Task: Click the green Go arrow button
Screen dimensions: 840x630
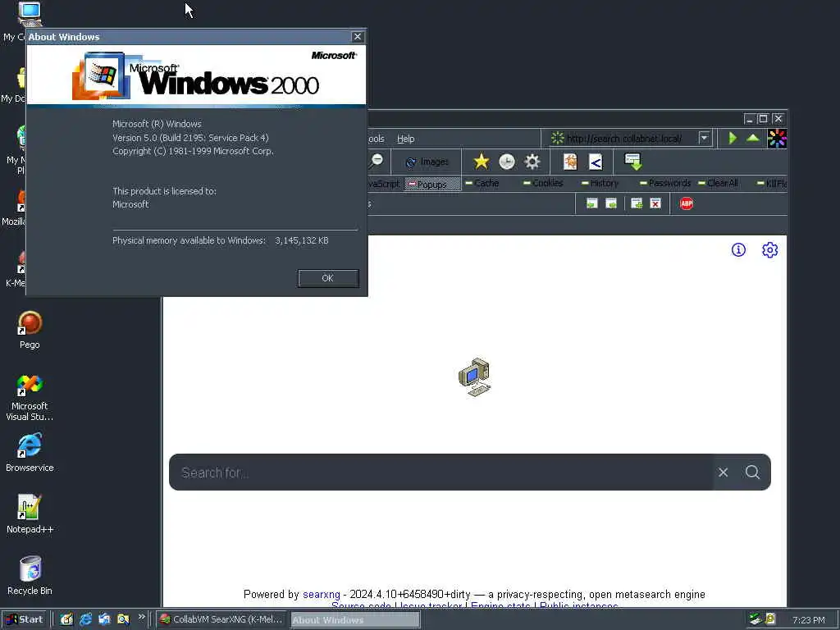Action: 733,138
